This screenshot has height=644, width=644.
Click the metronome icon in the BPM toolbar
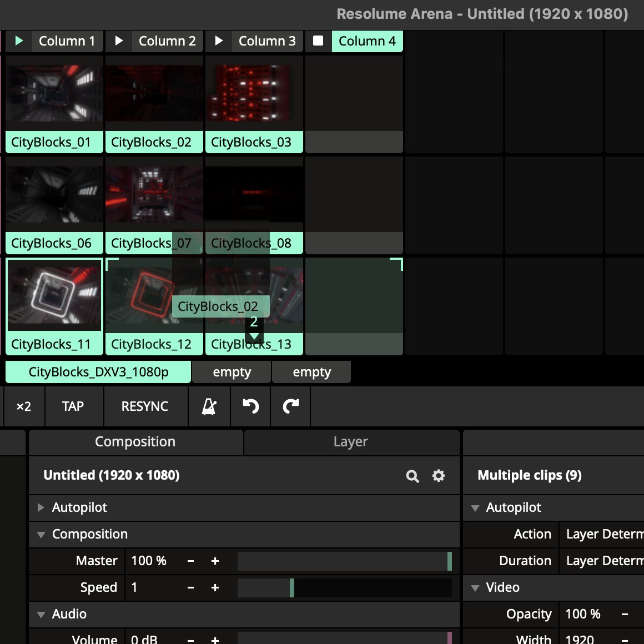tap(209, 406)
